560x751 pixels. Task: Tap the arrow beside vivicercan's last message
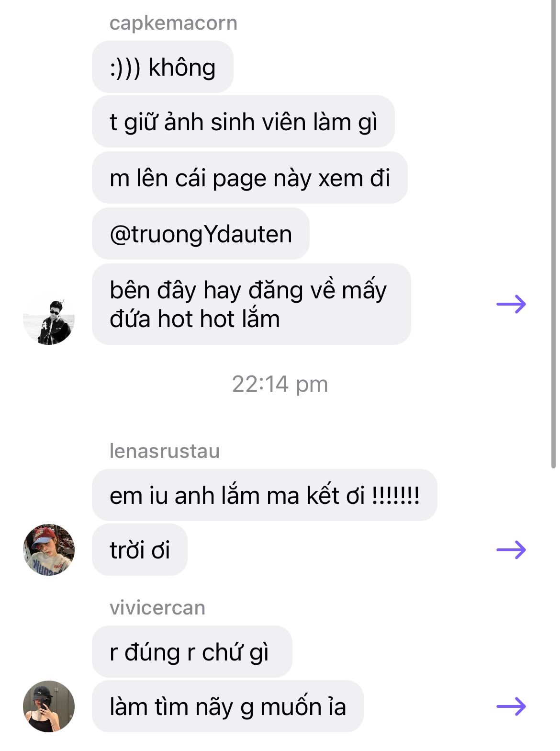pyautogui.click(x=511, y=706)
